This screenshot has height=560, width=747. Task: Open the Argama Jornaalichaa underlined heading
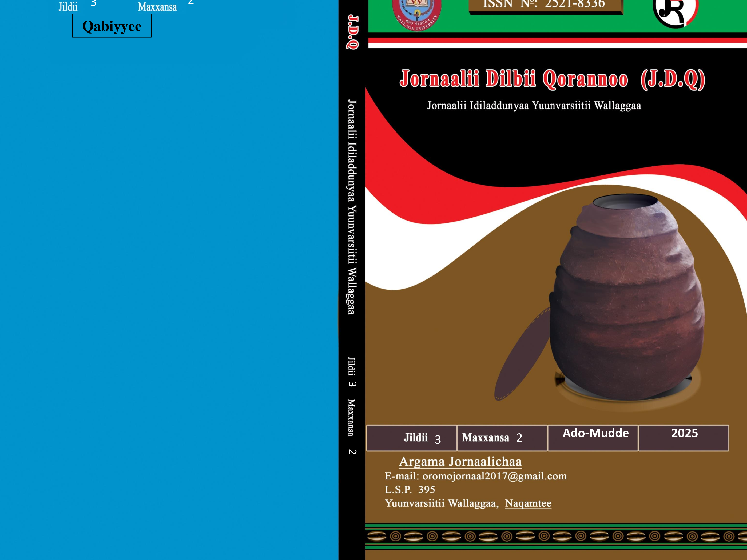pos(460,461)
